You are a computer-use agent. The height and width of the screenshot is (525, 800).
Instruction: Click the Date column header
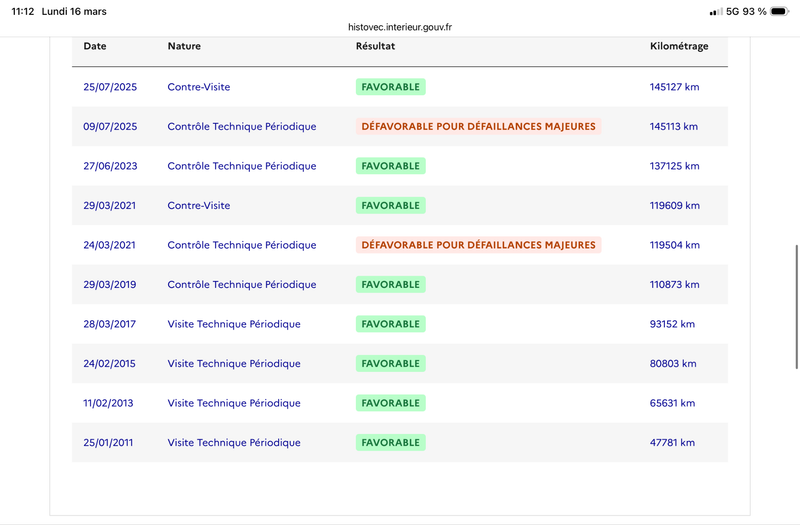click(95, 46)
